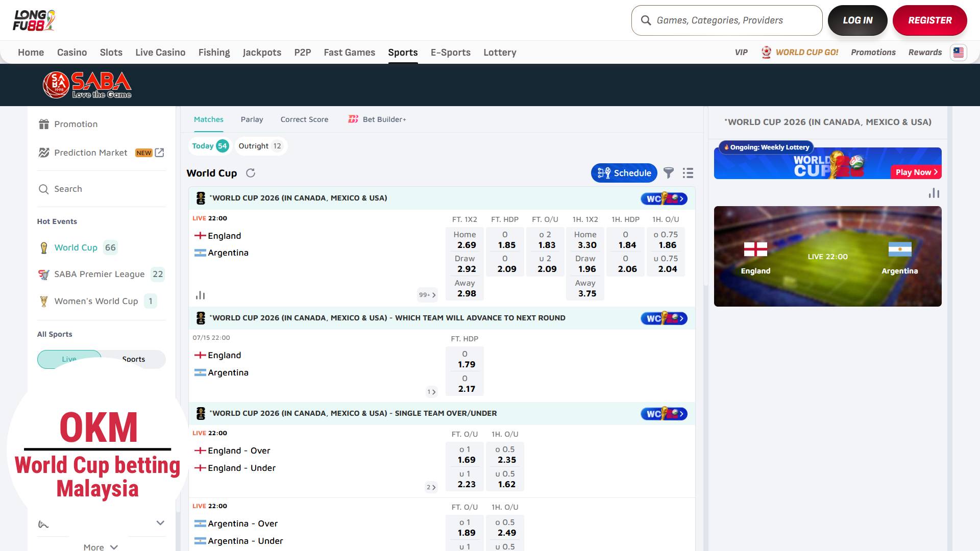
Task: Toggle Live in All Sports switch
Action: (x=69, y=359)
